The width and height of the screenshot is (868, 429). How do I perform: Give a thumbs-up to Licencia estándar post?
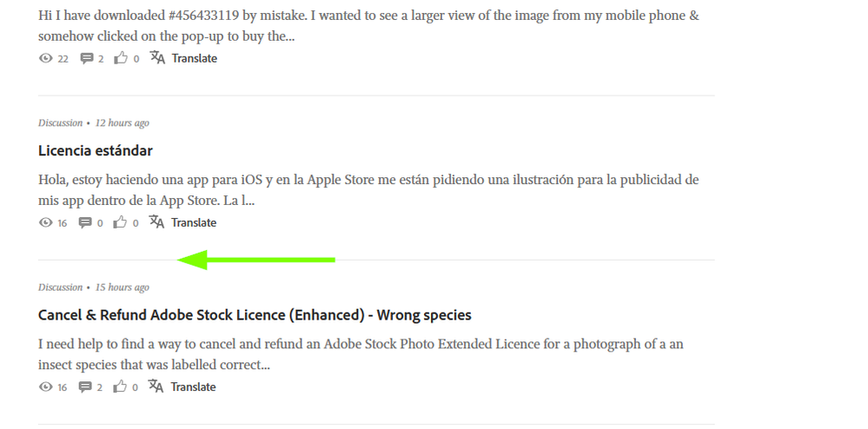[121, 223]
